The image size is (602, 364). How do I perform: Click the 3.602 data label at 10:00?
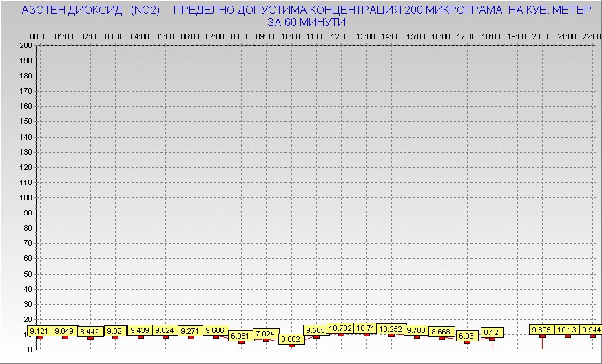[x=291, y=339]
